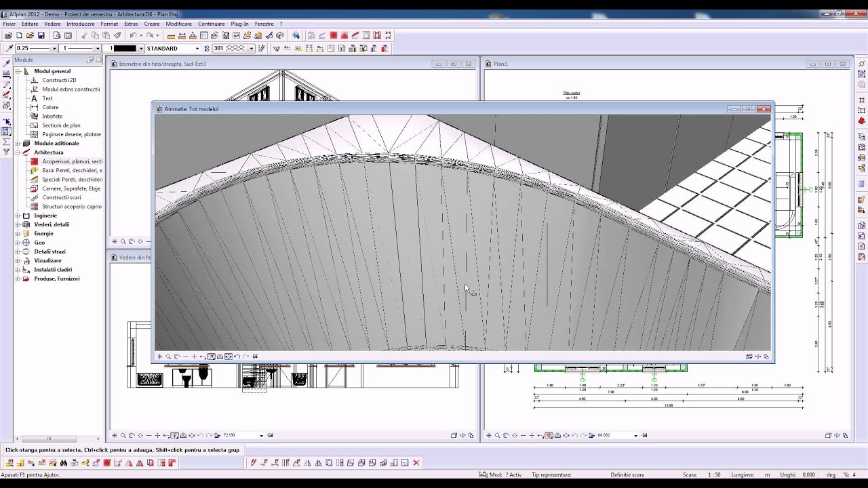Click the red X icon in bottom-right toolbar
The width and height of the screenshot is (868, 488).
(x=416, y=463)
